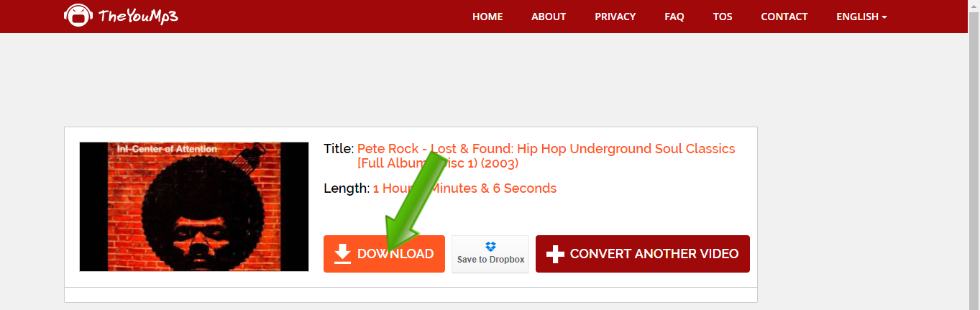Click the scrollbar up arrow

pyautogui.click(x=974, y=6)
